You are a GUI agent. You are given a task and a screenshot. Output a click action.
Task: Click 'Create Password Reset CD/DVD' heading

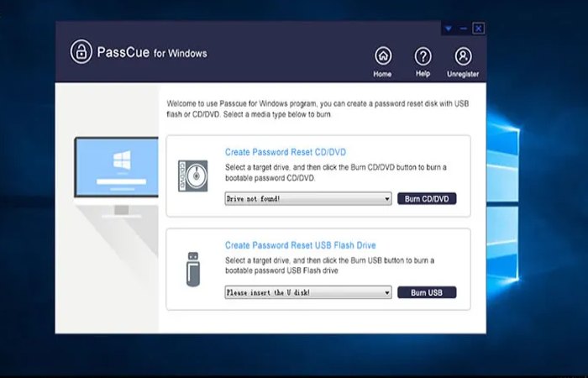pyautogui.click(x=286, y=152)
